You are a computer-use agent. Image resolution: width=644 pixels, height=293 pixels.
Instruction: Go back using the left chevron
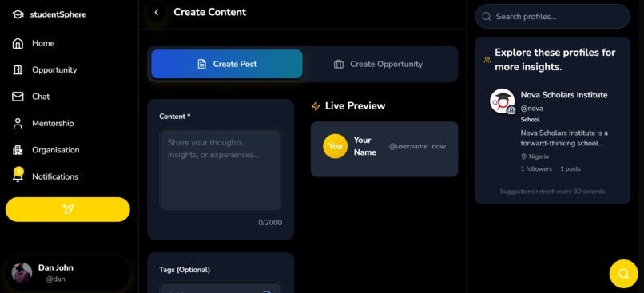tap(157, 12)
